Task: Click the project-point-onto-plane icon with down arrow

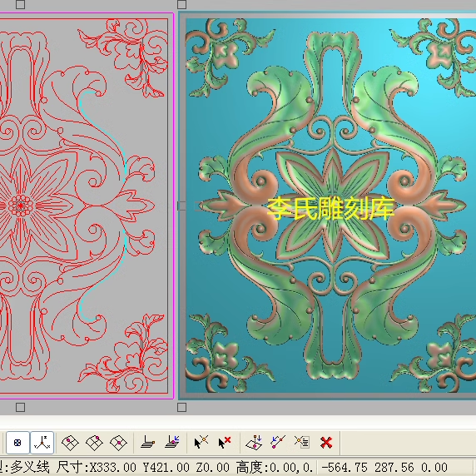Action: pos(254,443)
